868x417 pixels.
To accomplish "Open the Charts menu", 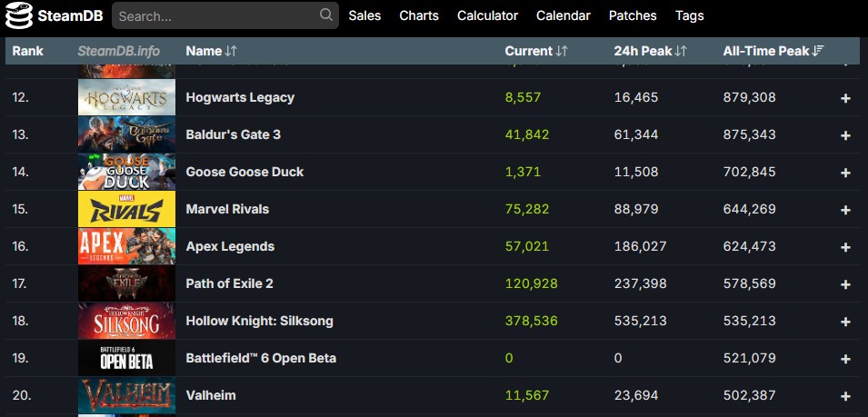I will tap(419, 15).
